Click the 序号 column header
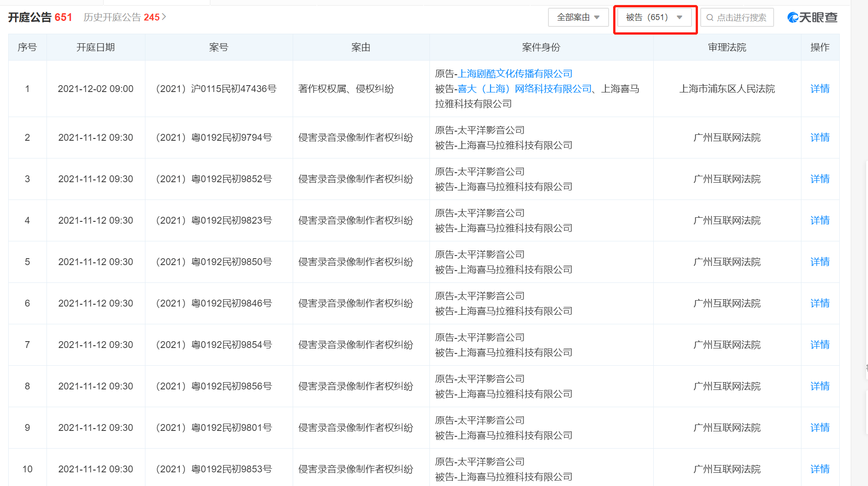This screenshot has width=868, height=486. pyautogui.click(x=27, y=47)
